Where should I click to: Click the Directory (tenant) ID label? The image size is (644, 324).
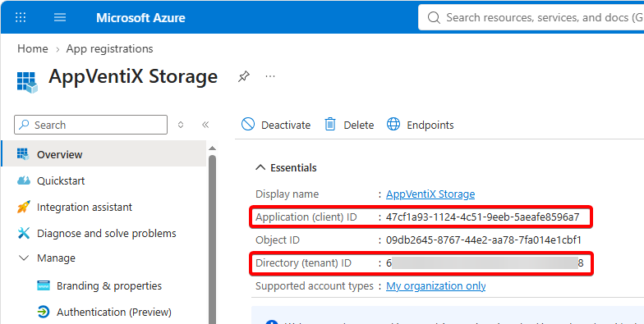[x=304, y=262]
